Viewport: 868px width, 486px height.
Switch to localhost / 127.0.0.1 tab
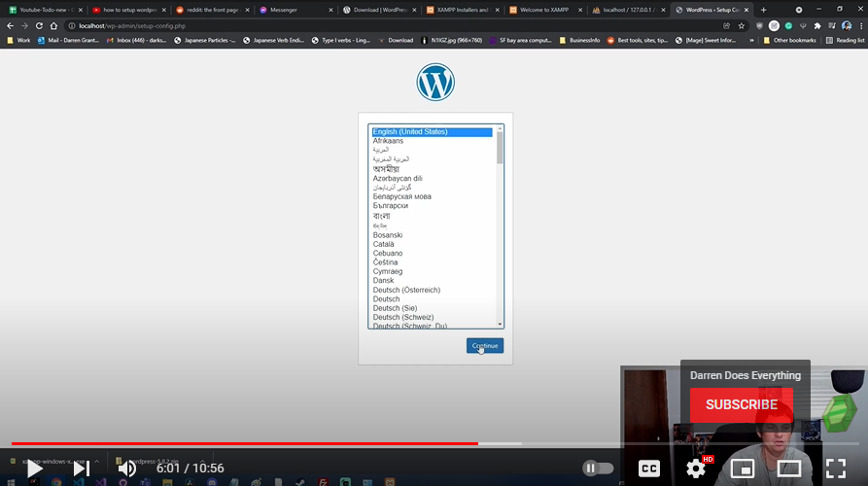click(x=628, y=10)
